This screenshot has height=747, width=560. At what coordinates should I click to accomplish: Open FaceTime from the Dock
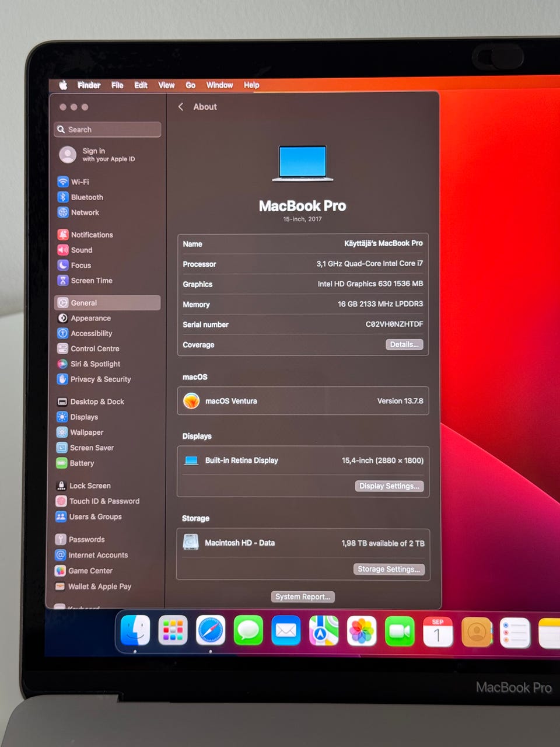pos(400,631)
